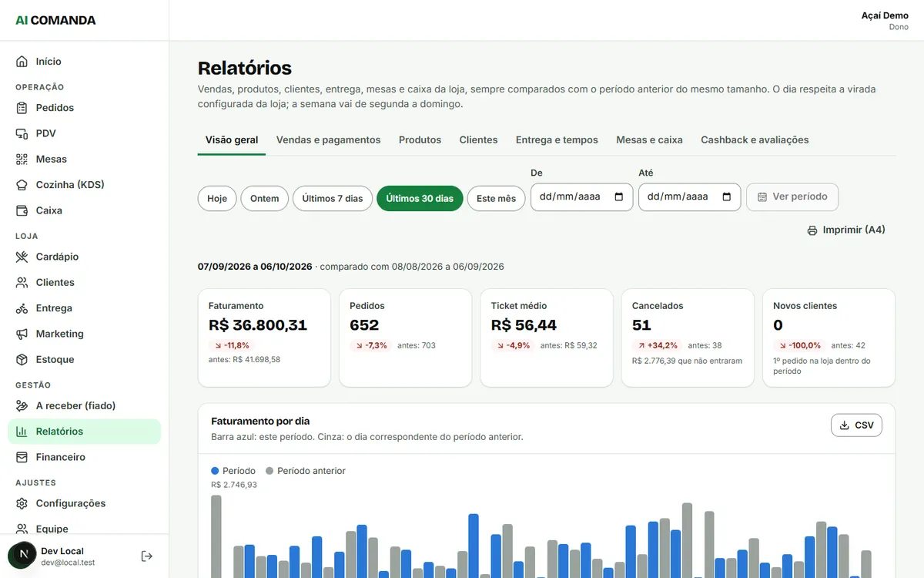Open the Produtos tab
The image size is (924, 578).
pyautogui.click(x=420, y=140)
